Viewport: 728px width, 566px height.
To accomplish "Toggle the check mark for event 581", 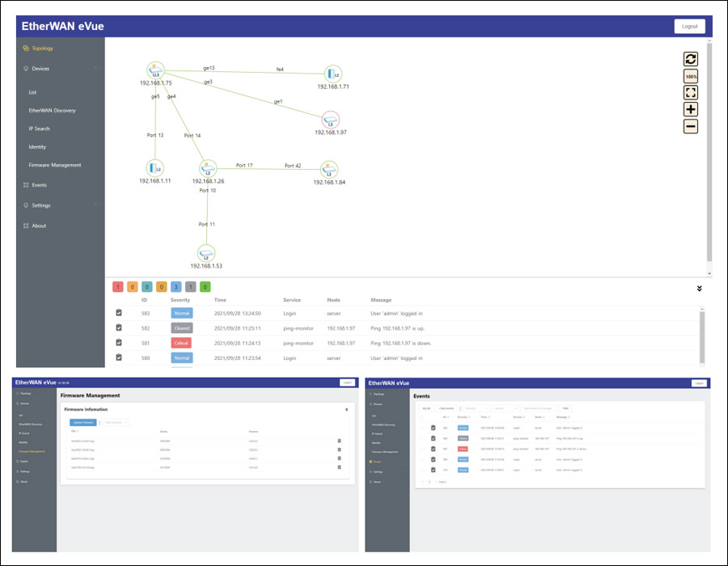I will pyautogui.click(x=119, y=343).
